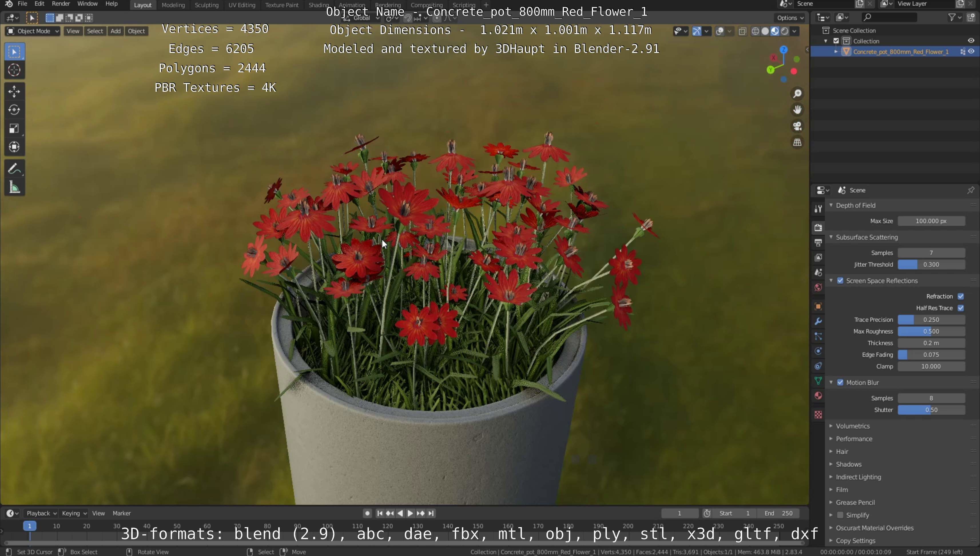980x556 pixels.
Task: Click the zoom magnifier viewport icon
Action: 797,93
